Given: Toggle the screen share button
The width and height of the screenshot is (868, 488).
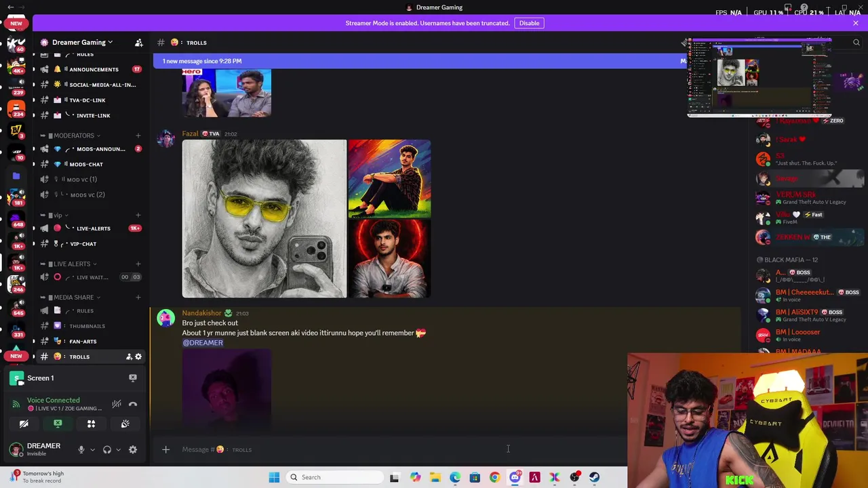Looking at the screenshot, I should 58,424.
